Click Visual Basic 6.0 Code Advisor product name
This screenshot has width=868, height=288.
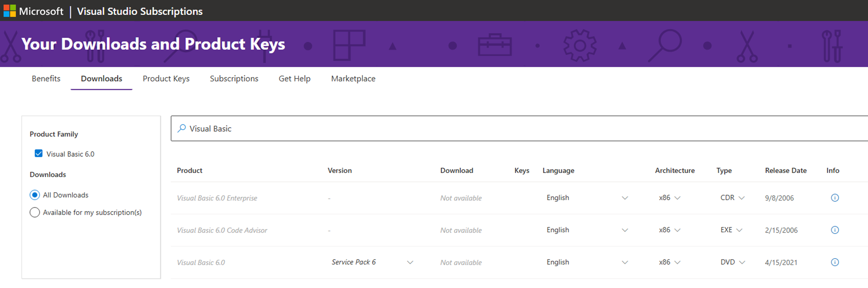[x=222, y=230]
